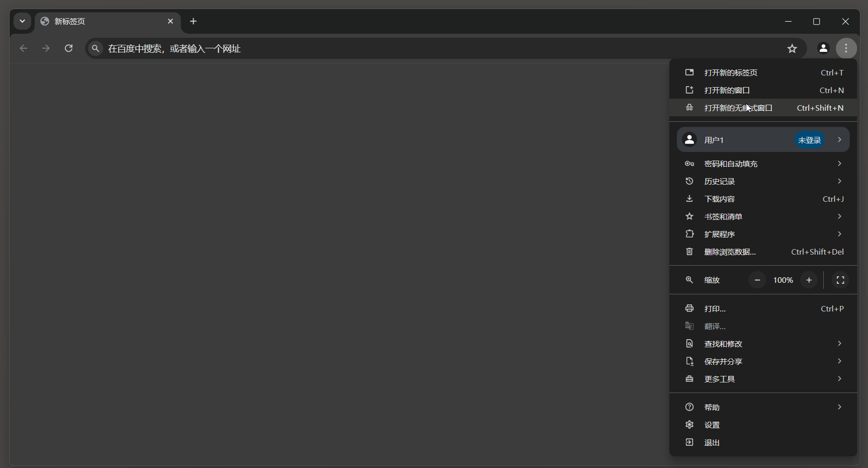868x468 pixels.
Task: Open 打开新的无痕式窗口 incognito entry
Action: point(763,108)
